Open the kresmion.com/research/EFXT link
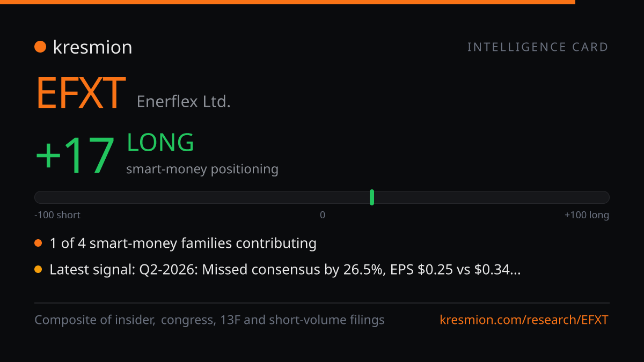Screen dimensions: 644x362 [524, 320]
